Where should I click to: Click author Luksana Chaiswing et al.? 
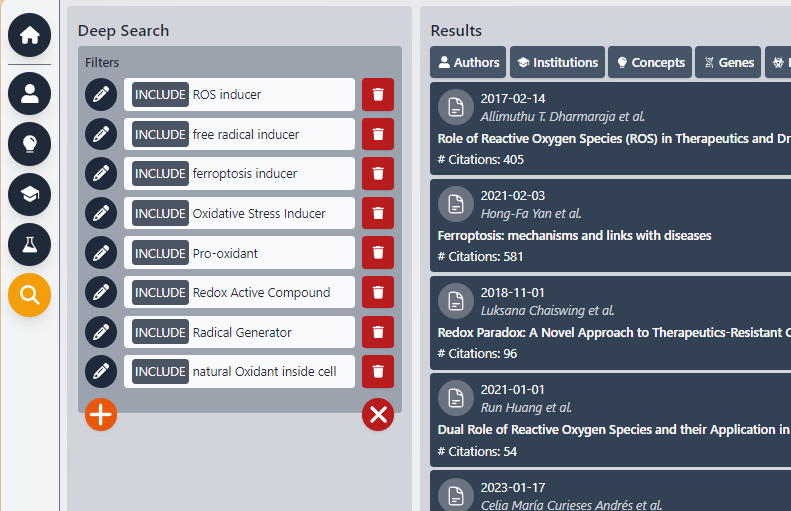(x=547, y=311)
